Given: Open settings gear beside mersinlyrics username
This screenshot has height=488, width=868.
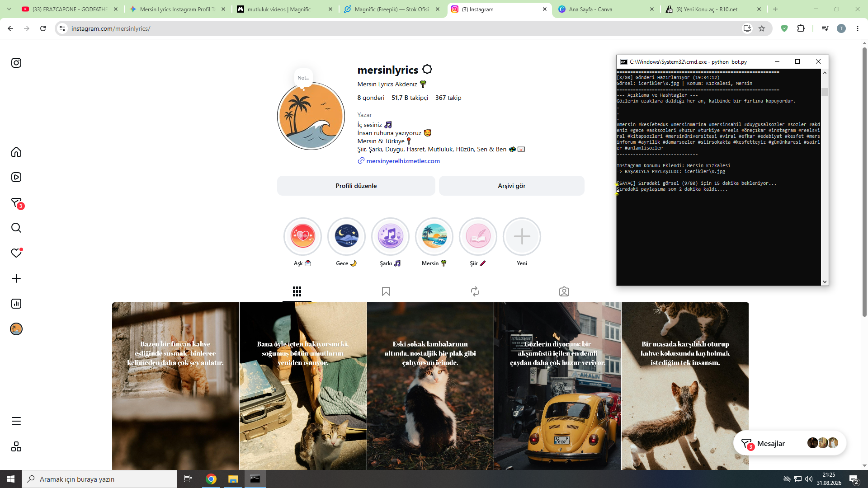Looking at the screenshot, I should point(427,70).
